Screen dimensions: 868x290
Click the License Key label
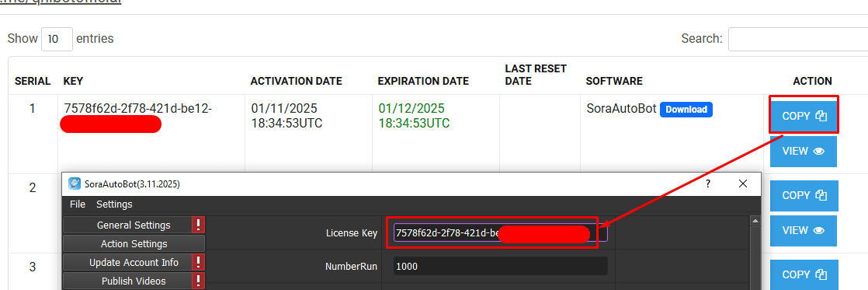(x=352, y=233)
